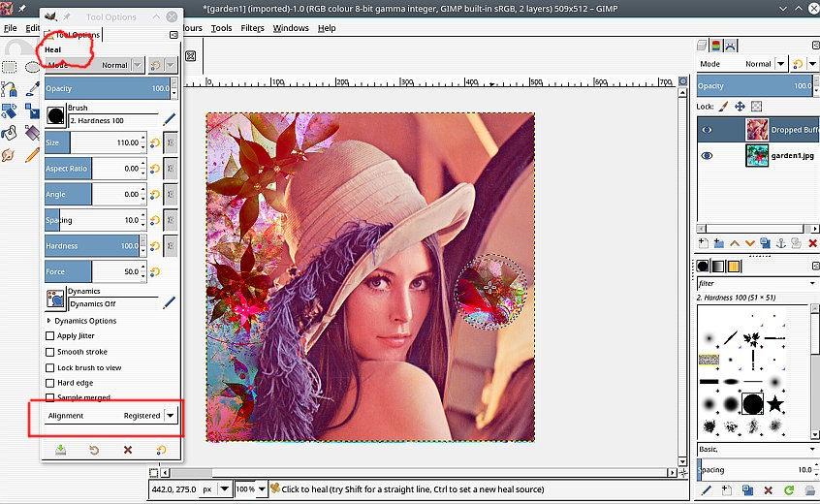Switch to the Channels tab

click(x=716, y=46)
